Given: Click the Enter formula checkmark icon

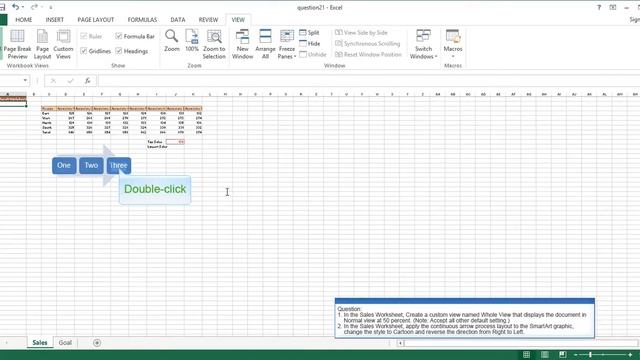Looking at the screenshot, I should (70, 81).
